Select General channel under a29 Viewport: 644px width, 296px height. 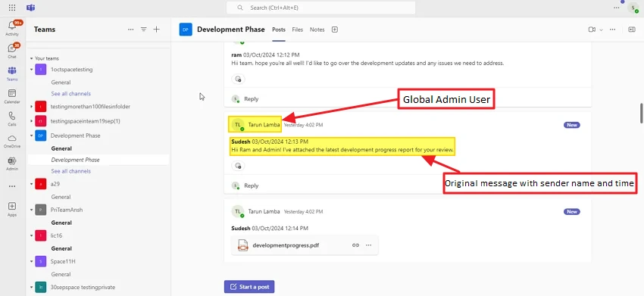61,197
